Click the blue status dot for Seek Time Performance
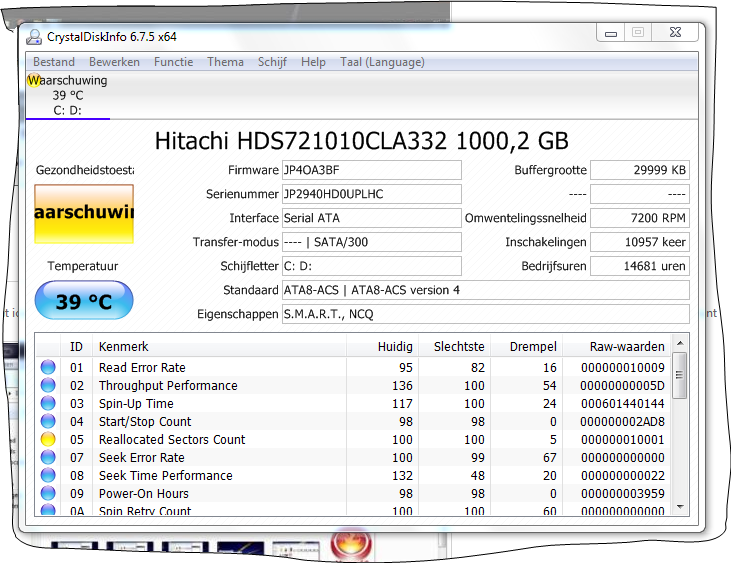Screen dimensions: 731x563 48,475
